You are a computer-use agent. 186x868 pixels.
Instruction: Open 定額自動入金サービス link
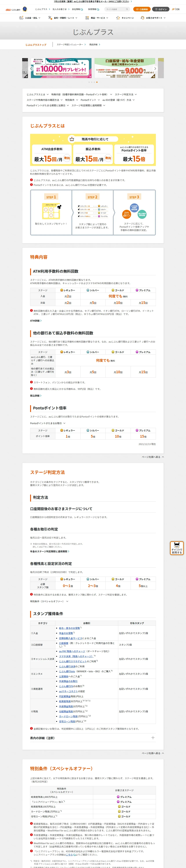71,638
